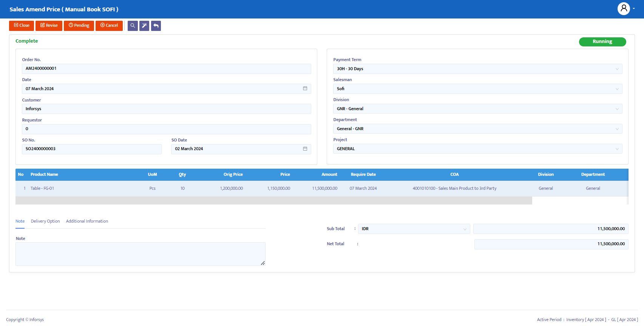Click the Requestor input field

point(167,129)
